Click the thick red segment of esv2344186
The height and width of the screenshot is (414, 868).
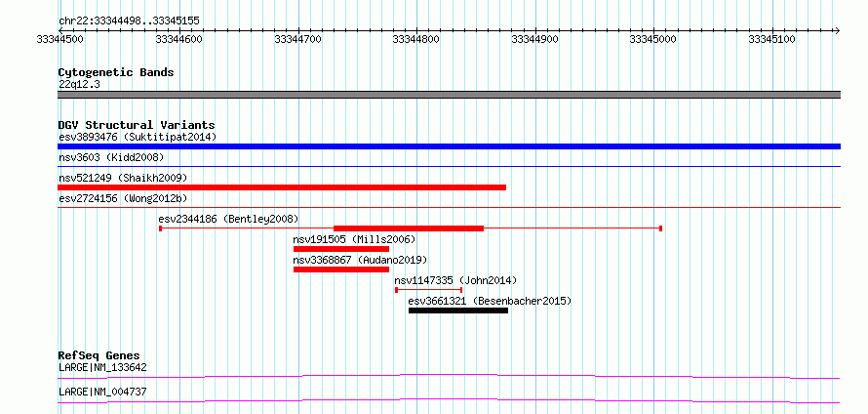pos(409,228)
